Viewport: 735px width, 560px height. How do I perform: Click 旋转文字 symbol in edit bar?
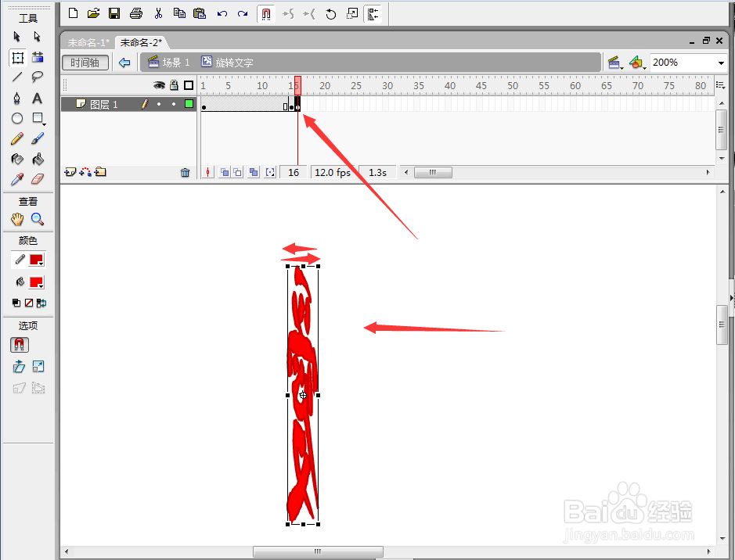[x=227, y=63]
